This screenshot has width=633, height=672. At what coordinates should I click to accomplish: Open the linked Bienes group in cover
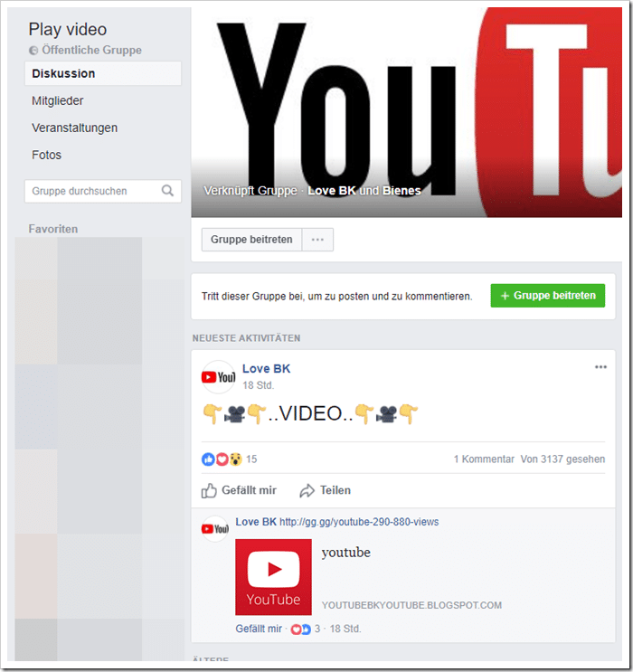click(402, 190)
